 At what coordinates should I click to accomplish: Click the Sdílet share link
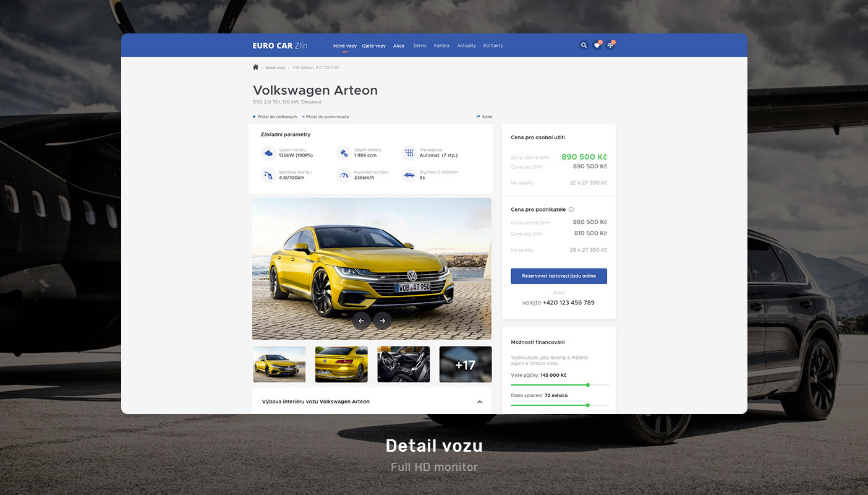485,117
